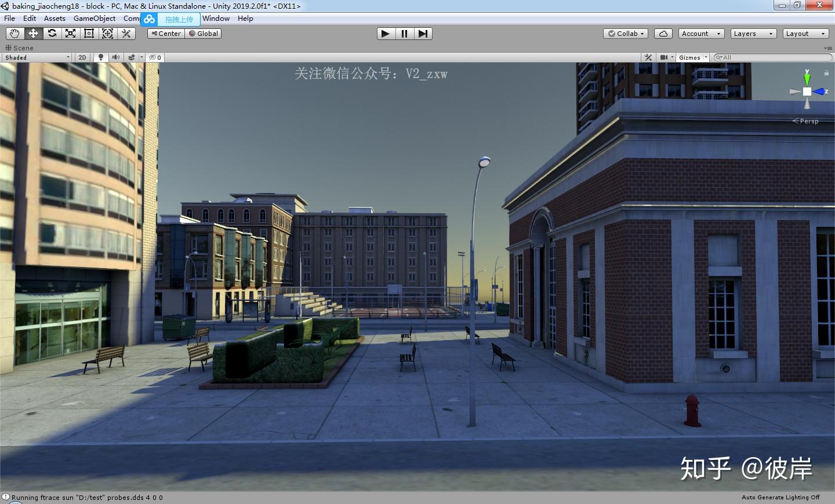Focus the Scene search field
This screenshot has height=504, width=835.
click(772, 57)
